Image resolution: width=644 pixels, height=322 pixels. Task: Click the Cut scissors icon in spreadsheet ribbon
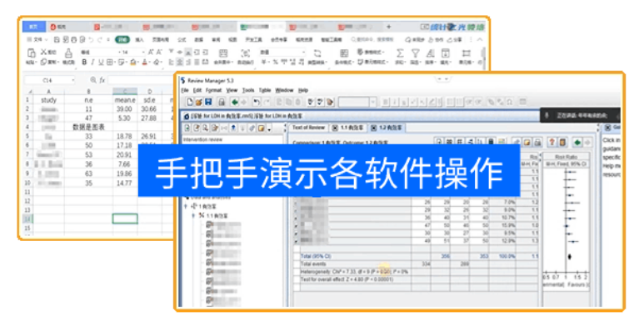click(x=43, y=53)
